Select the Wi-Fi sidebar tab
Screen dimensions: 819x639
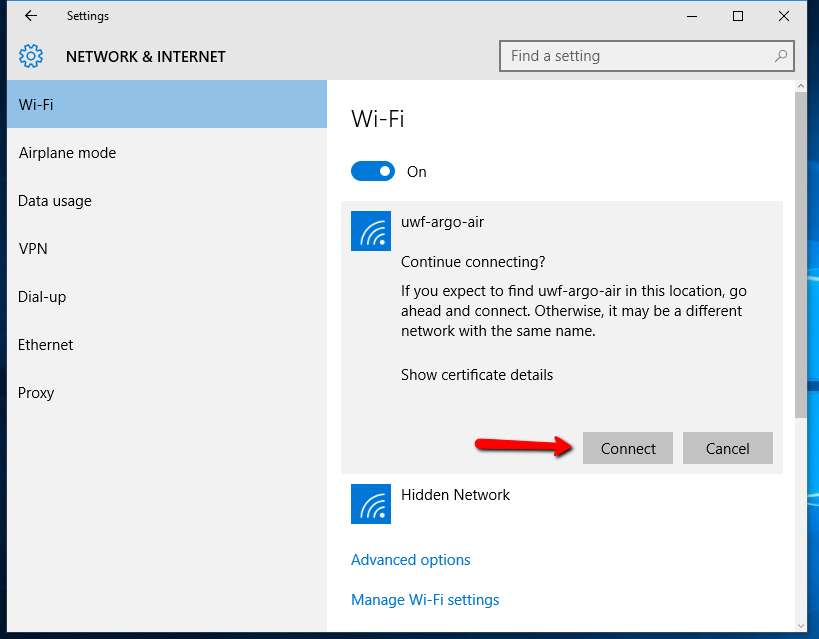[x=167, y=104]
